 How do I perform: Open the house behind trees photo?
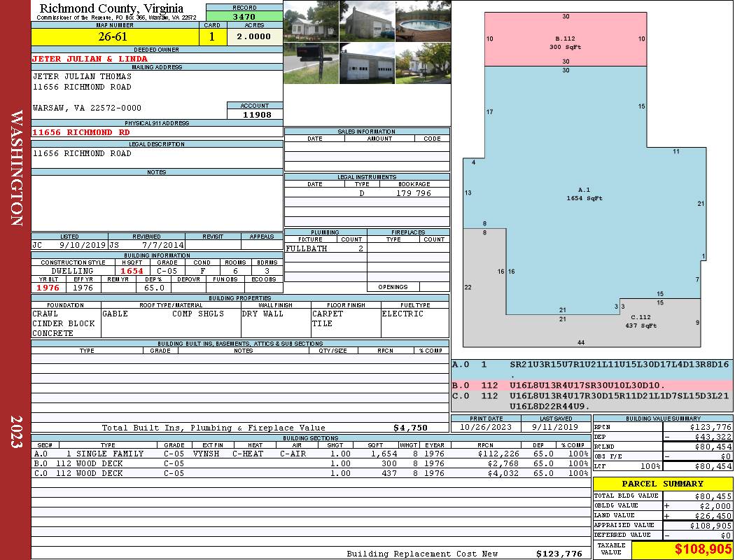(423, 63)
